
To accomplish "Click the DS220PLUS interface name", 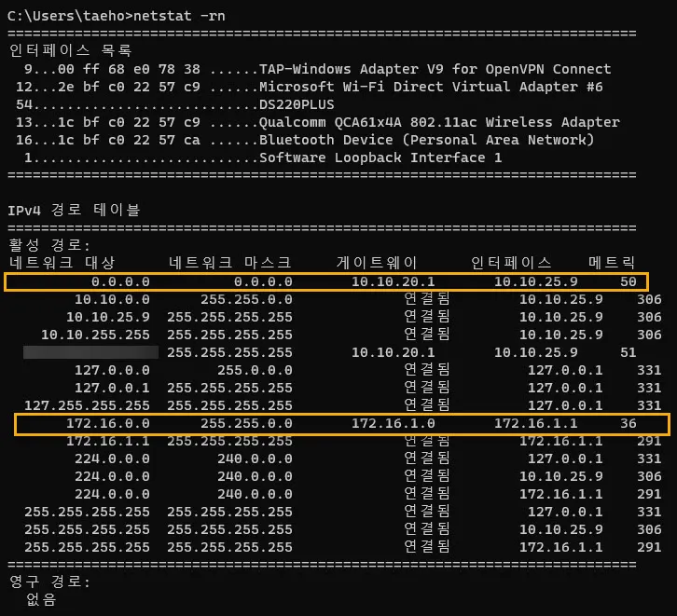I will (296, 104).
